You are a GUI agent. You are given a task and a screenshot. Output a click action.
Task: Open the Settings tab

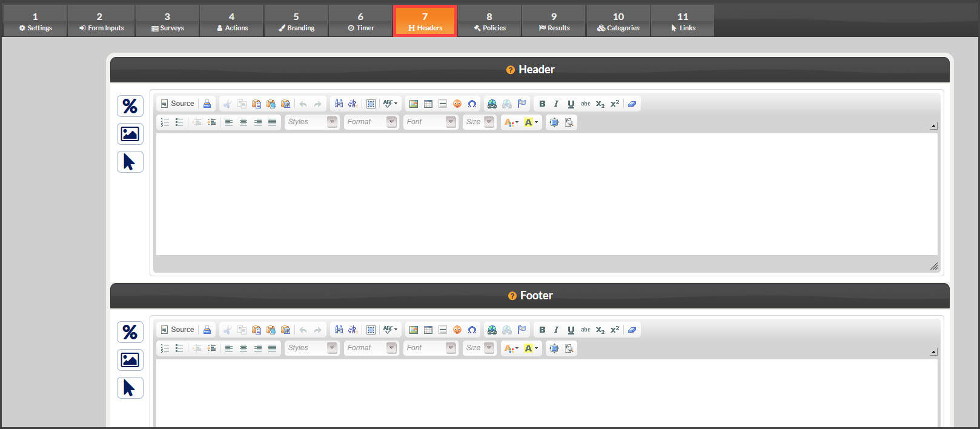(x=35, y=21)
